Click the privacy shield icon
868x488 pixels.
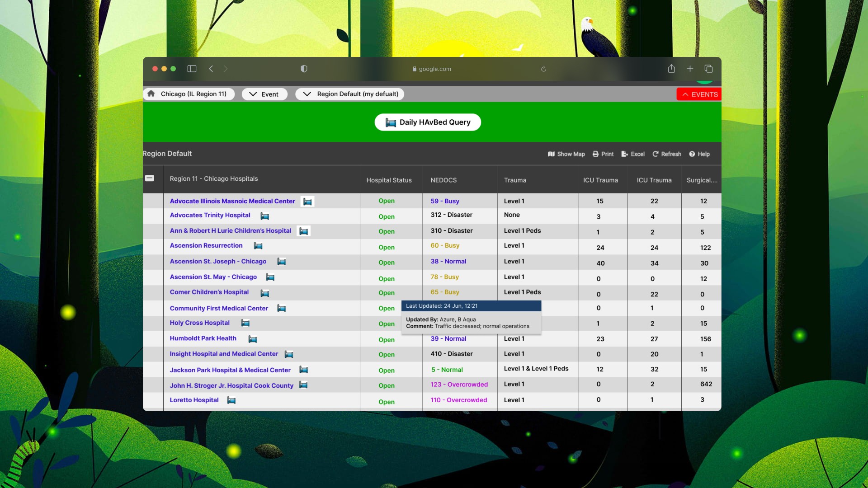tap(304, 69)
